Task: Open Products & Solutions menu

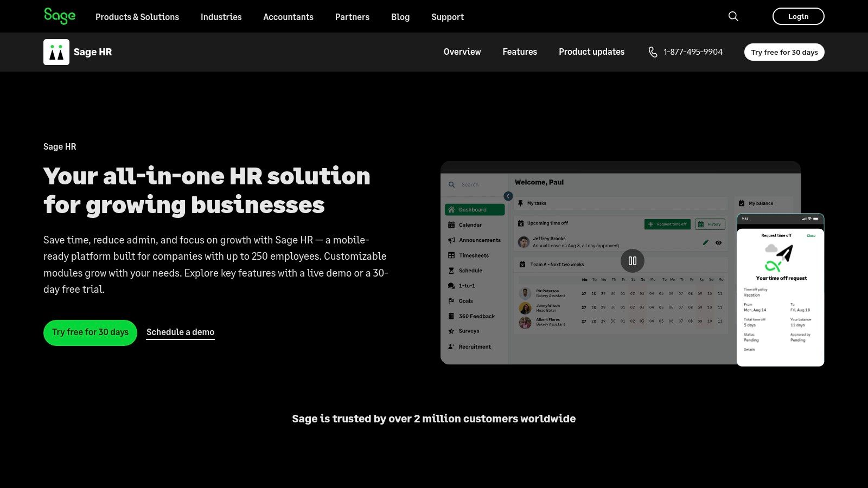Action: click(137, 17)
